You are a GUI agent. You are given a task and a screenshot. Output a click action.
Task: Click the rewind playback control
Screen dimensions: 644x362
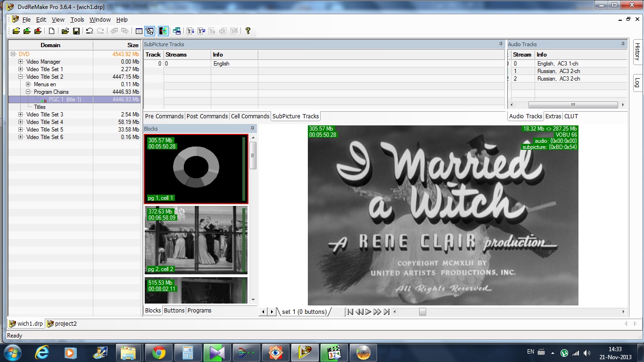coord(359,312)
